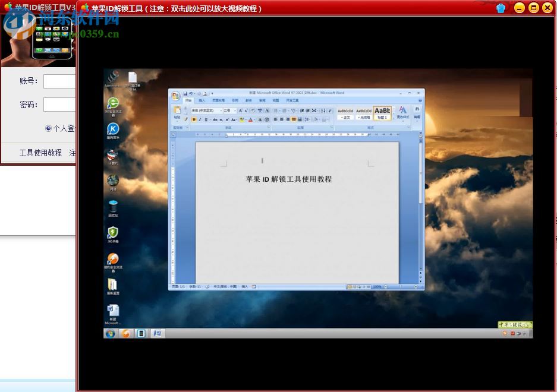The height and width of the screenshot is (392, 557).
Task: Toggle Subscript in Word ribbon
Action: (x=221, y=119)
